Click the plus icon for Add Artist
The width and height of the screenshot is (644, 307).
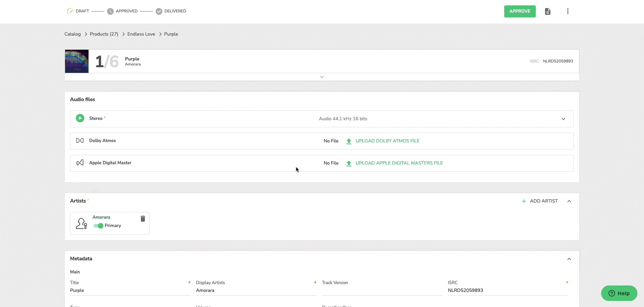pos(524,201)
